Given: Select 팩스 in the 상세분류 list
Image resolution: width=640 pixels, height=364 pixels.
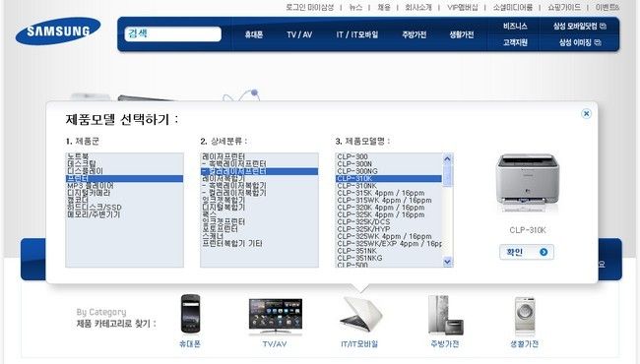Looking at the screenshot, I should click(x=259, y=214).
